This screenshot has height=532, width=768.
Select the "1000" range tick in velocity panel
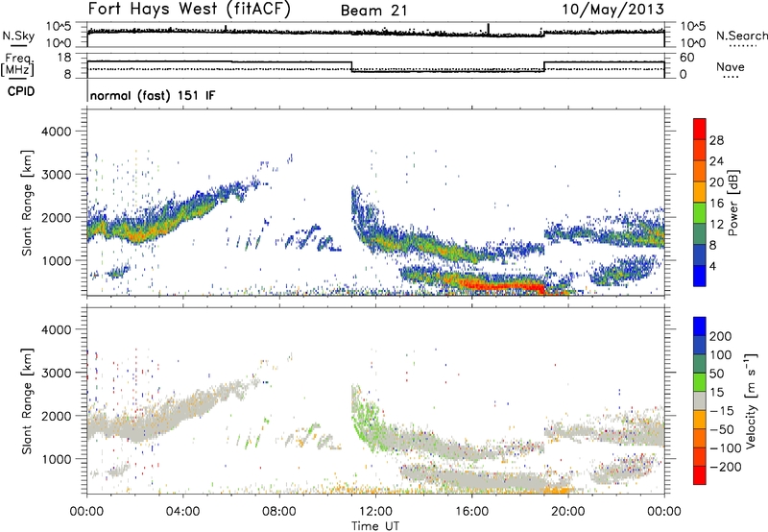click(x=57, y=459)
